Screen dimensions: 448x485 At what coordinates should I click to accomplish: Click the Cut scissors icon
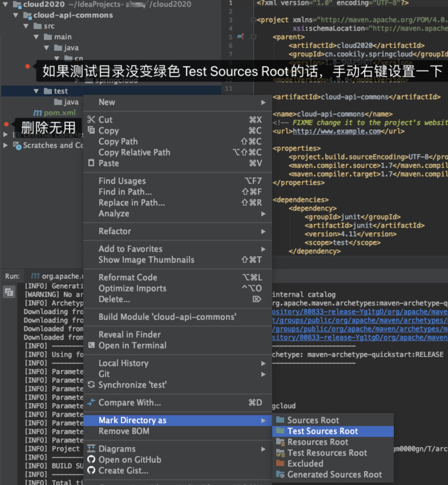[x=91, y=120]
